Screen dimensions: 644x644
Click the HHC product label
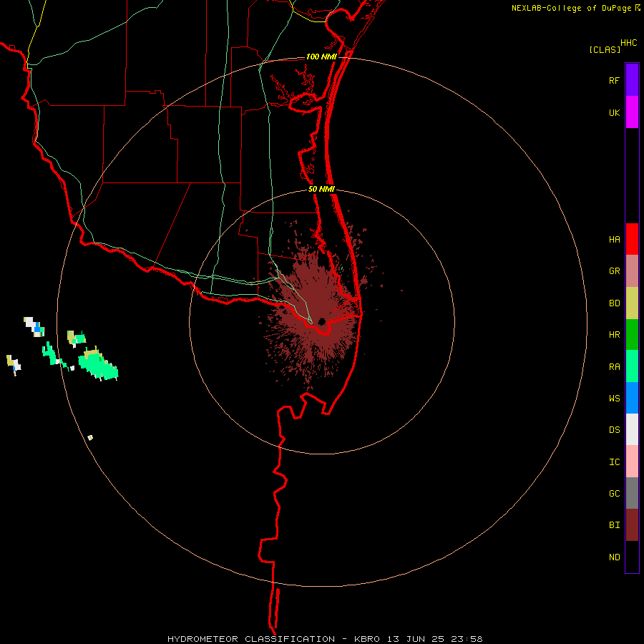[x=629, y=43]
